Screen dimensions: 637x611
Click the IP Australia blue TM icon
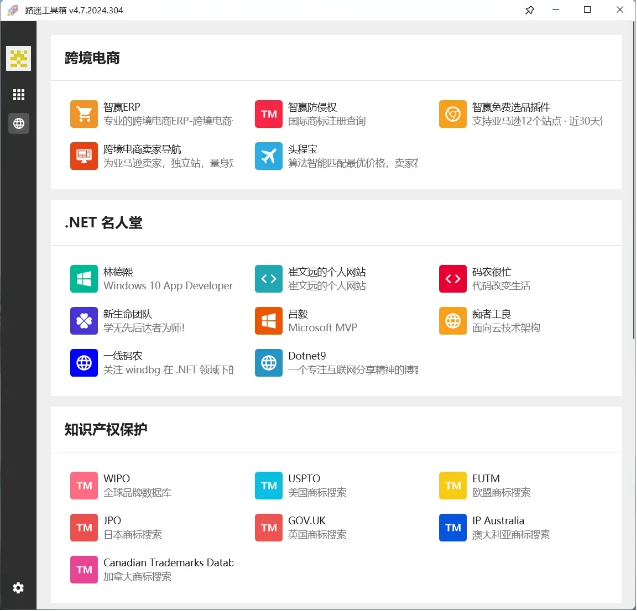pyautogui.click(x=453, y=528)
